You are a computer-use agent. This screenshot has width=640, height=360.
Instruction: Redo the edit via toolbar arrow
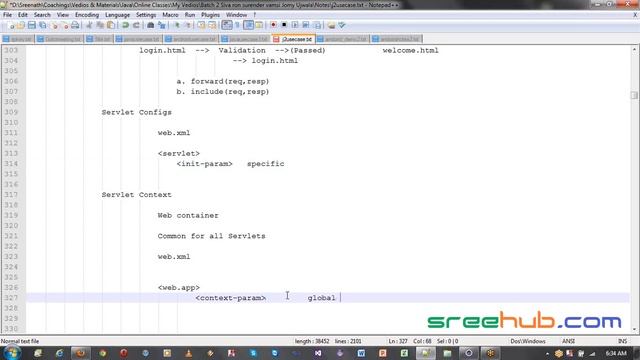[x=136, y=25]
